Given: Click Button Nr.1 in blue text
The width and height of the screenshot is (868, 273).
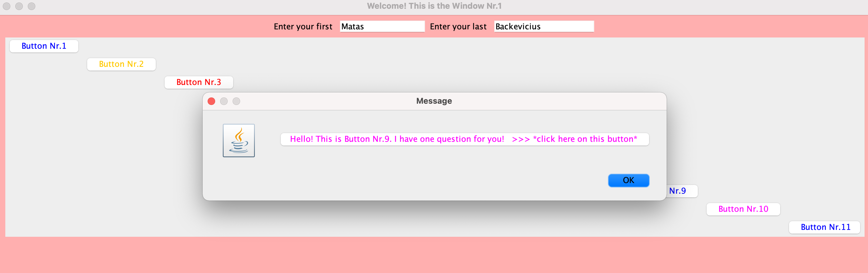Looking at the screenshot, I should click(44, 46).
